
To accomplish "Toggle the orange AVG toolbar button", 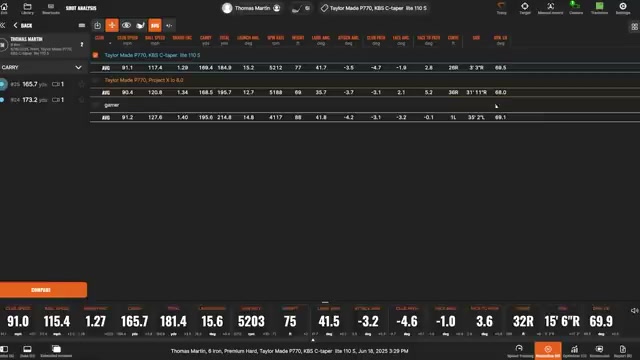I will pos(155,25).
